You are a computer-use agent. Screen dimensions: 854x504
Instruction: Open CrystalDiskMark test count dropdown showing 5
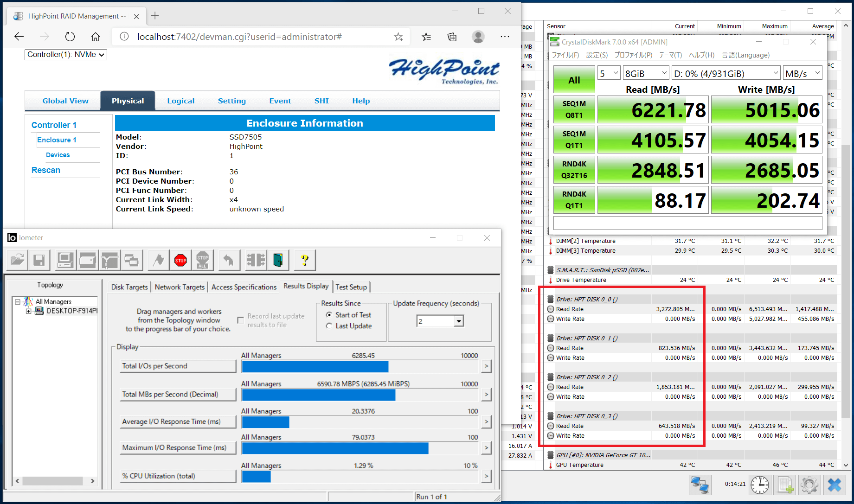coord(609,73)
